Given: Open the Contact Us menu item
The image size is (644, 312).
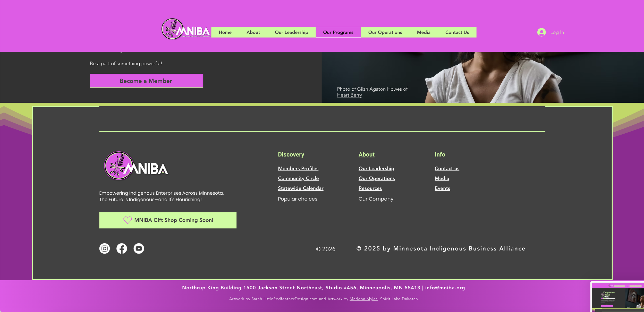Looking at the screenshot, I should [x=457, y=32].
